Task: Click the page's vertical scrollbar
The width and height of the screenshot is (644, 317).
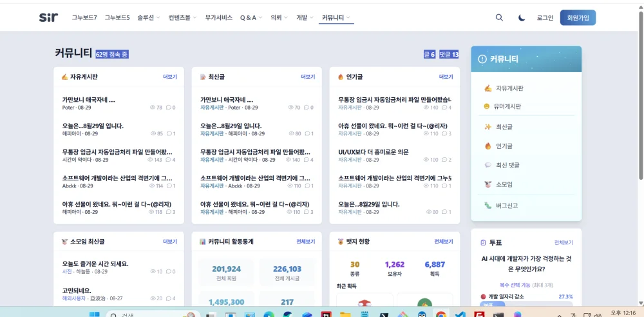Action: pos(641,95)
